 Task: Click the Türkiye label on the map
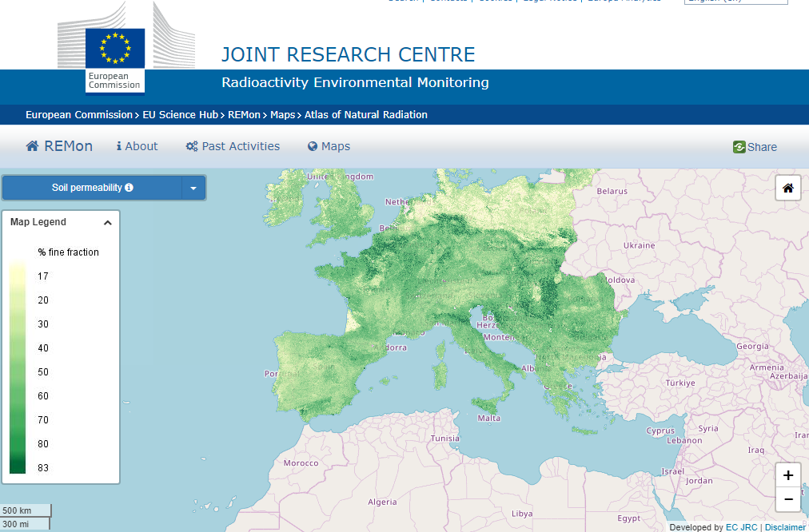pos(680,383)
